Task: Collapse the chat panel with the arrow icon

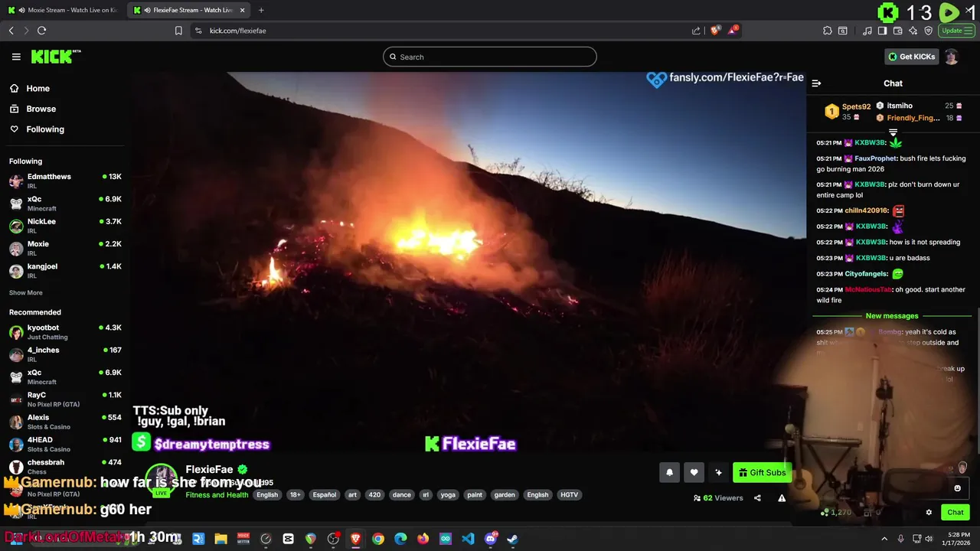Action: coord(816,83)
